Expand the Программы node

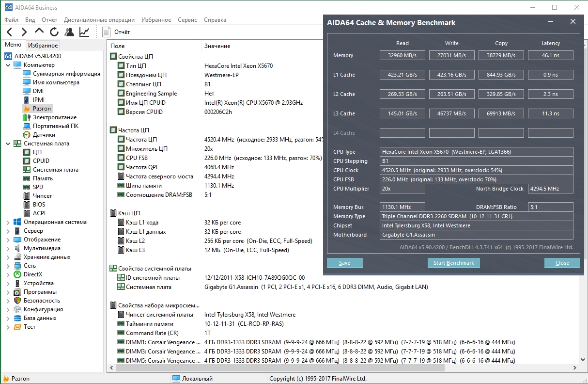tap(8, 292)
